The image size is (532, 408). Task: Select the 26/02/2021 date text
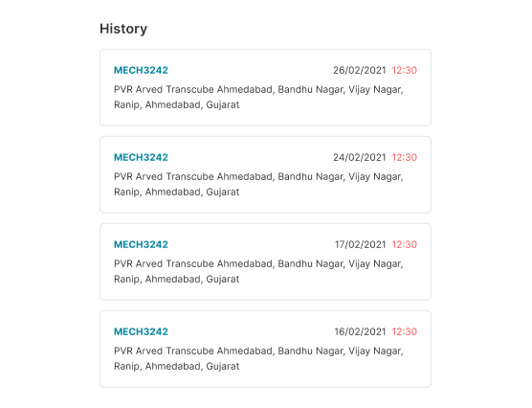click(x=360, y=70)
